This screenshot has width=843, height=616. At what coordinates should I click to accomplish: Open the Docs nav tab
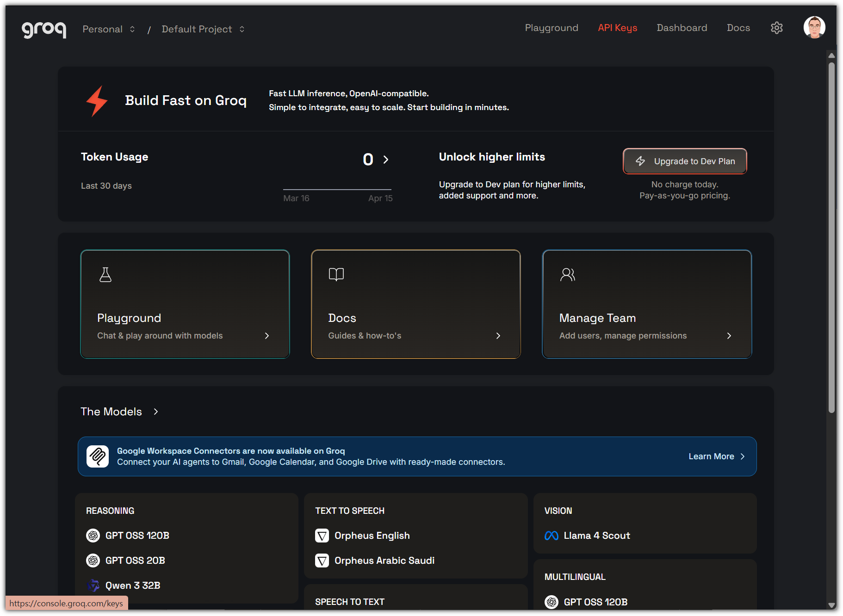point(738,28)
